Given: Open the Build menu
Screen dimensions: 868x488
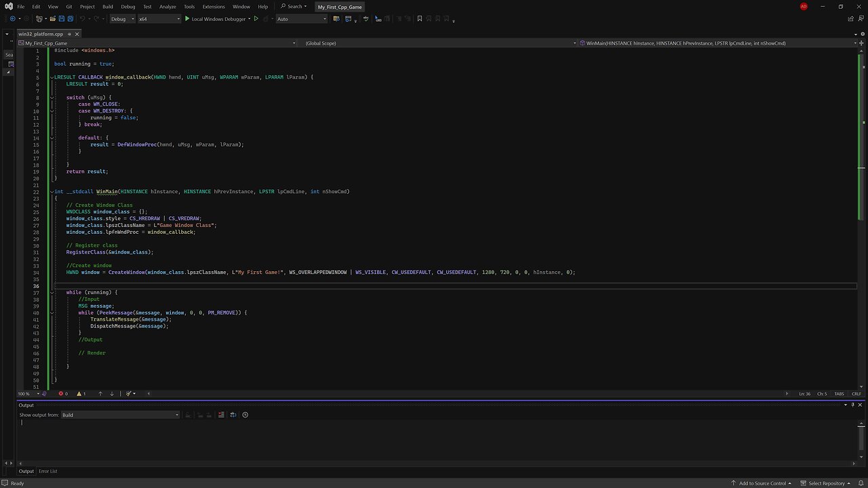Looking at the screenshot, I should (x=108, y=6).
